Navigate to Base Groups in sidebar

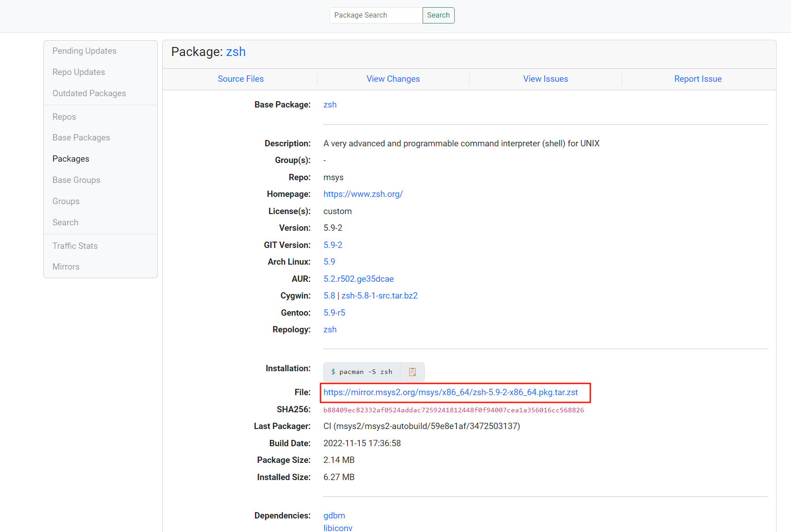pyautogui.click(x=76, y=180)
